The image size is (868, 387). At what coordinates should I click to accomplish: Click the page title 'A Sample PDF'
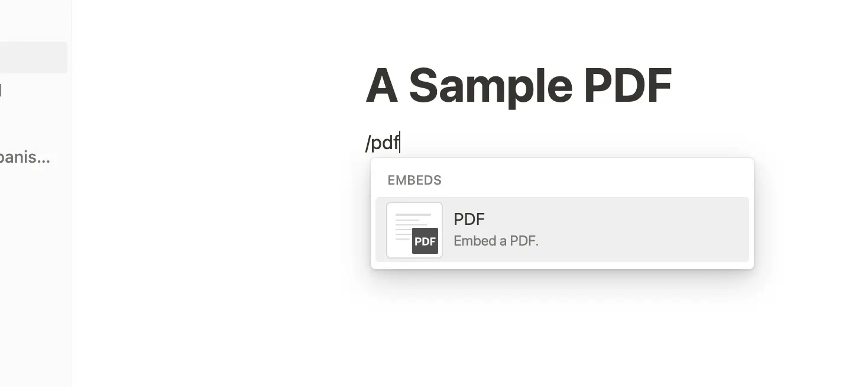(x=519, y=86)
